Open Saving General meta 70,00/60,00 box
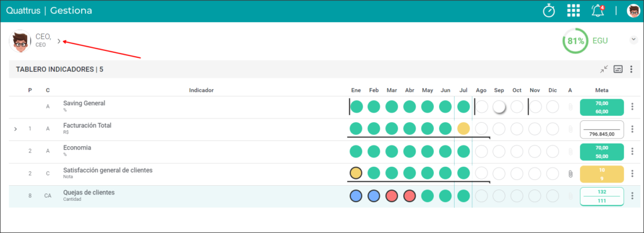 pyautogui.click(x=602, y=107)
